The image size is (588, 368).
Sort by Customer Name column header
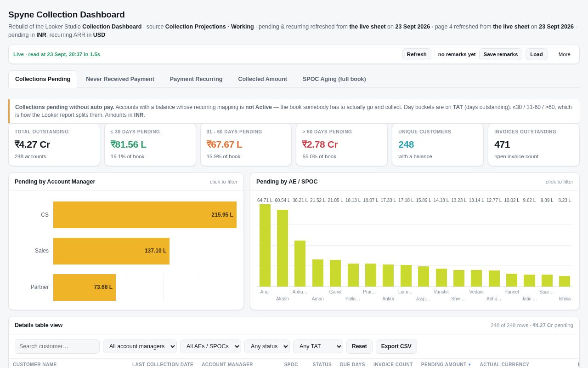pyautogui.click(x=35, y=364)
